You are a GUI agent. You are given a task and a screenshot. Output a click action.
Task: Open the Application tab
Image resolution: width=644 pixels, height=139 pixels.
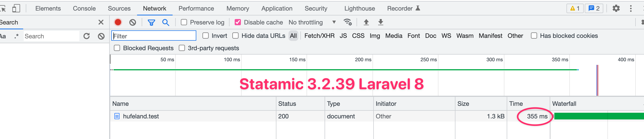pyautogui.click(x=277, y=8)
